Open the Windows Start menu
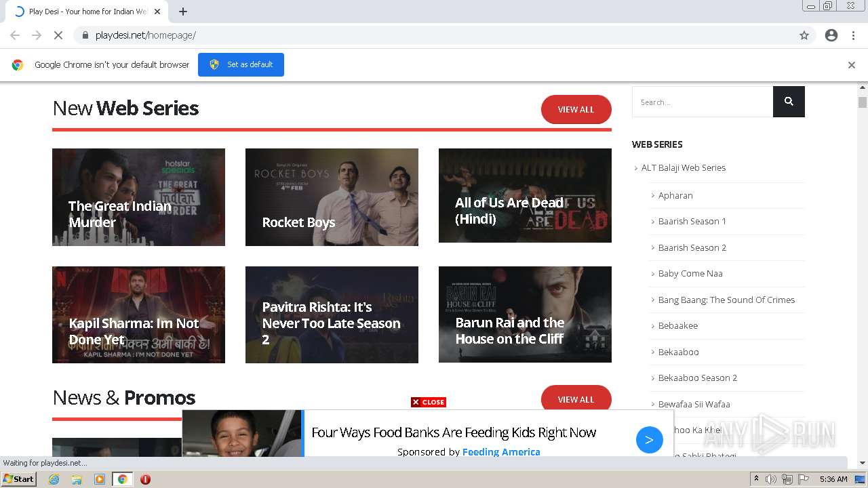The height and width of the screenshot is (488, 868). (x=19, y=479)
